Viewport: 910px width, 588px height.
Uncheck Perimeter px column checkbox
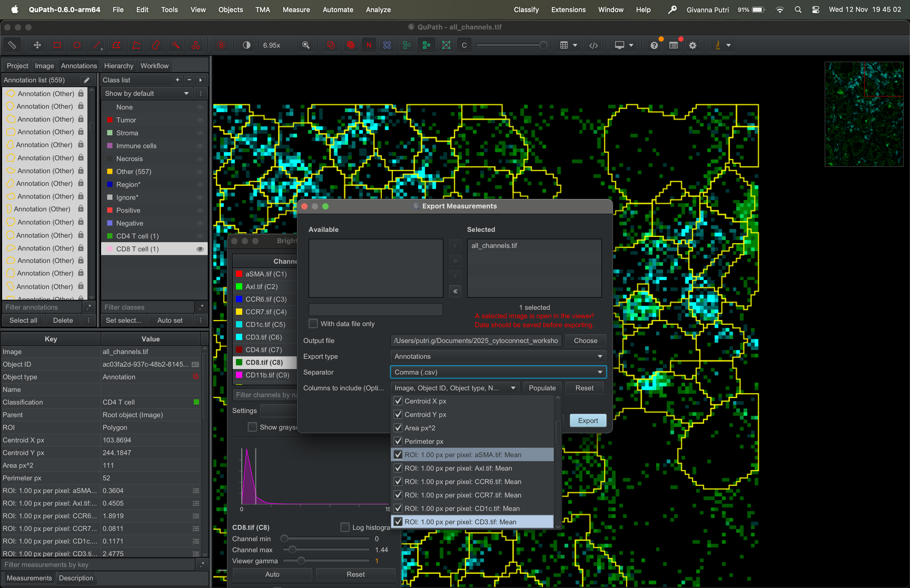click(398, 441)
